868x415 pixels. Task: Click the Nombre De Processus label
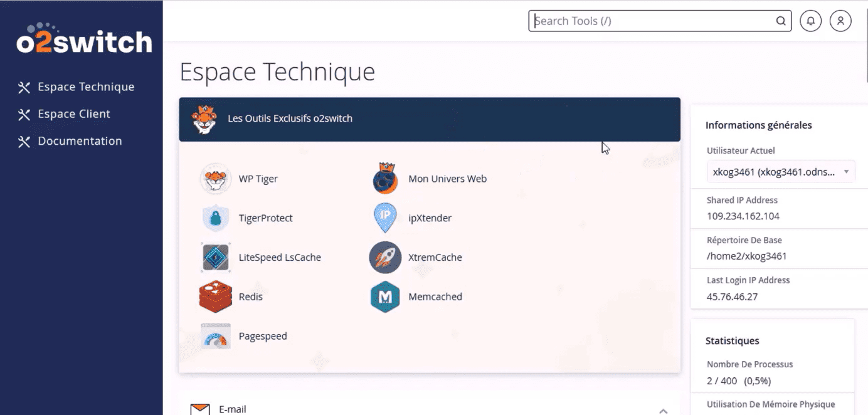(750, 364)
